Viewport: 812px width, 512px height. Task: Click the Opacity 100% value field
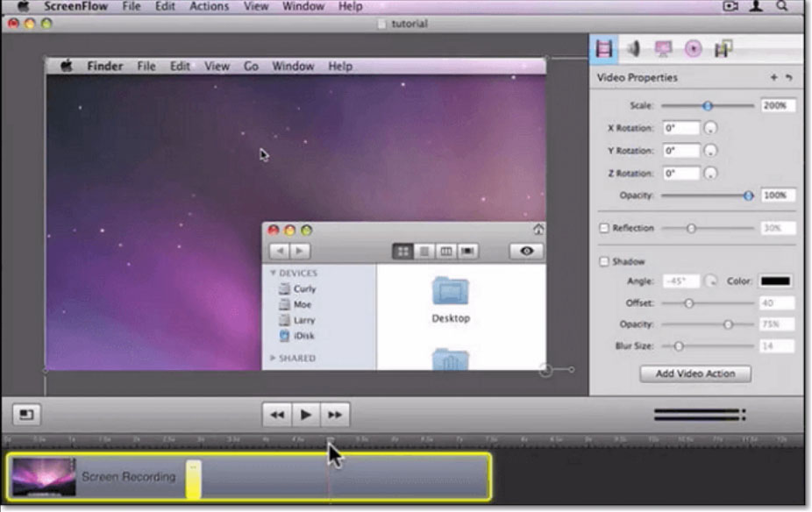pyautogui.click(x=777, y=196)
